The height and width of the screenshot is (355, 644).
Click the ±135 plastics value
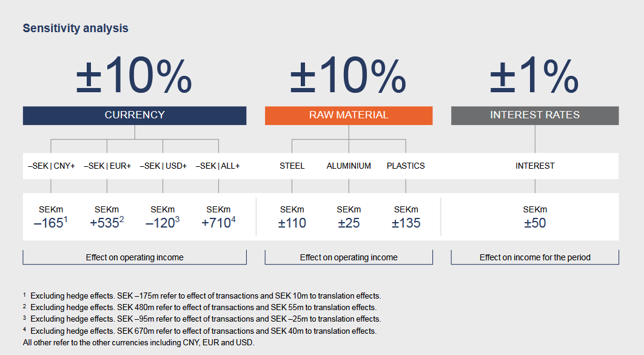click(x=406, y=223)
